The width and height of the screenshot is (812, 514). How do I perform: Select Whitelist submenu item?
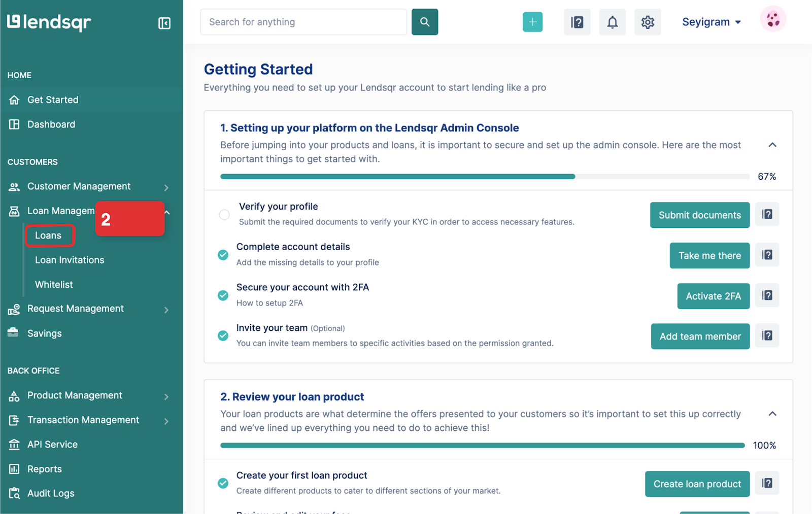(54, 285)
